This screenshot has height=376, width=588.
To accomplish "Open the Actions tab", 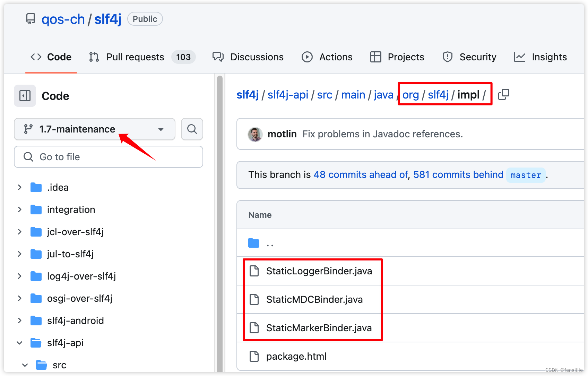I will [327, 57].
